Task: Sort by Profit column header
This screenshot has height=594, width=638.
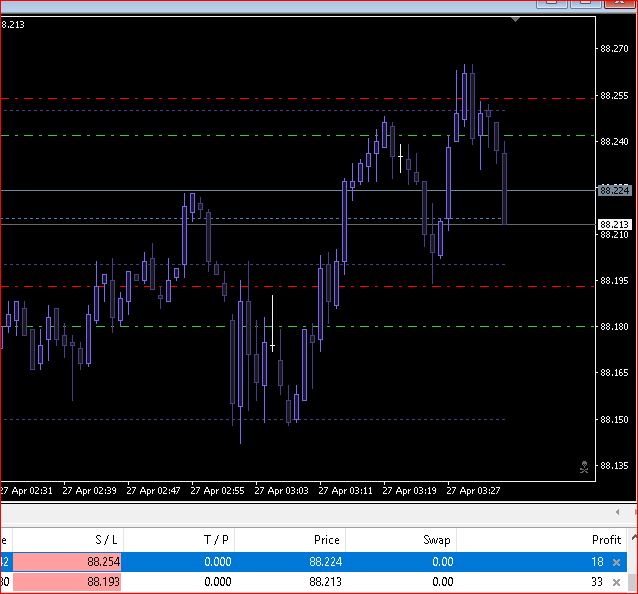Action: point(606,539)
